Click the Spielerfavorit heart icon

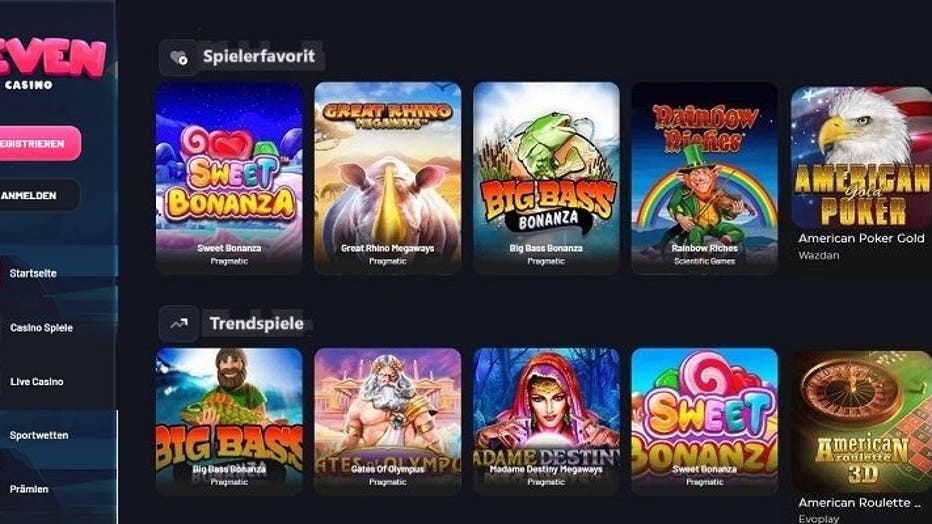pyautogui.click(x=178, y=58)
